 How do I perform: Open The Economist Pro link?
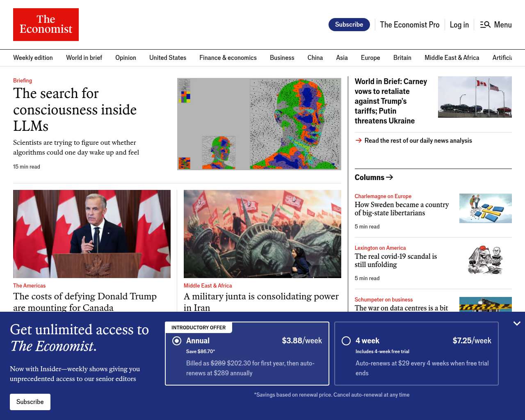pos(410,25)
